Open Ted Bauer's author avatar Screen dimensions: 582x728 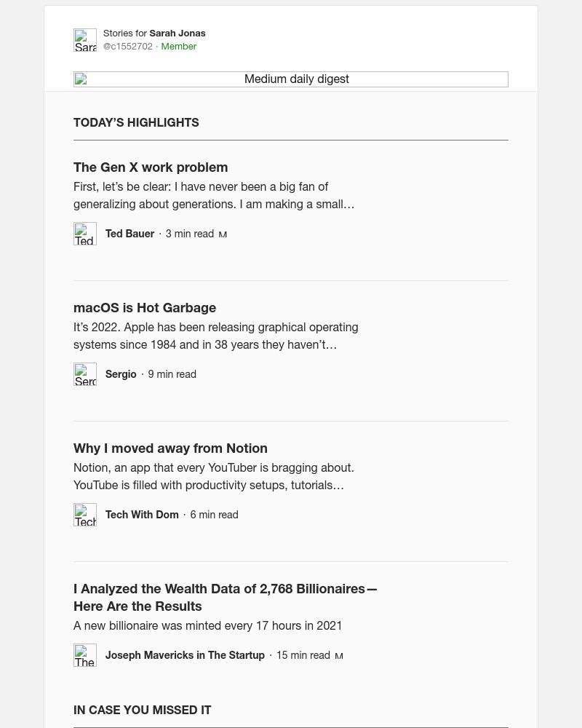tap(85, 234)
